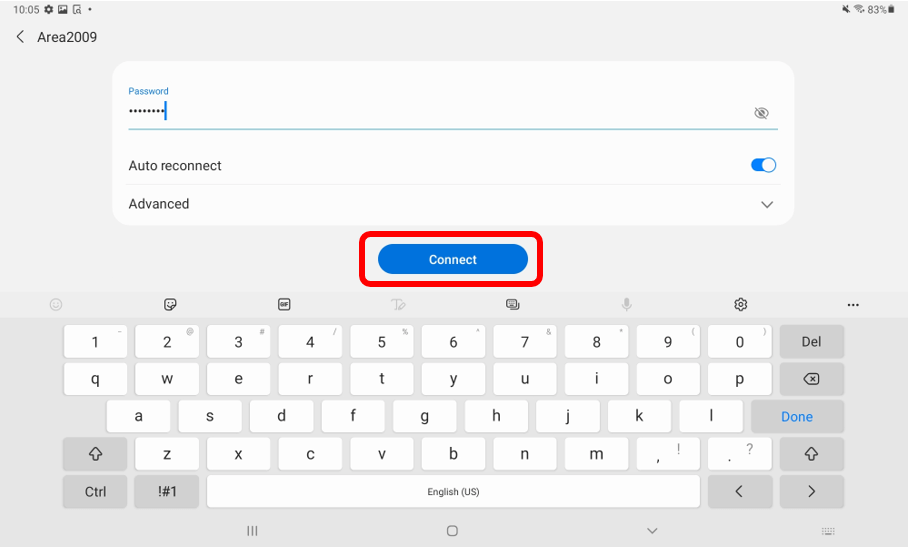Tap the letter e key
The height and width of the screenshot is (547, 913).
pos(238,379)
